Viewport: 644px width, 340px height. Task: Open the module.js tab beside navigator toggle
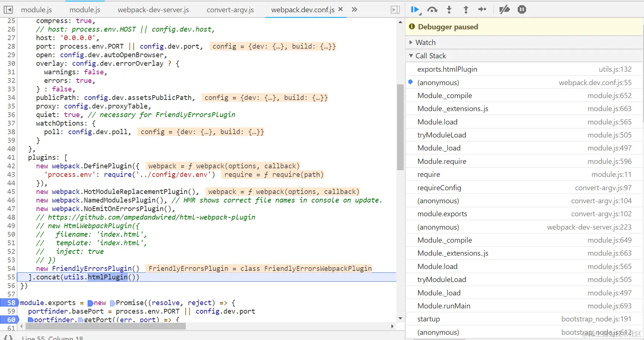click(x=36, y=10)
